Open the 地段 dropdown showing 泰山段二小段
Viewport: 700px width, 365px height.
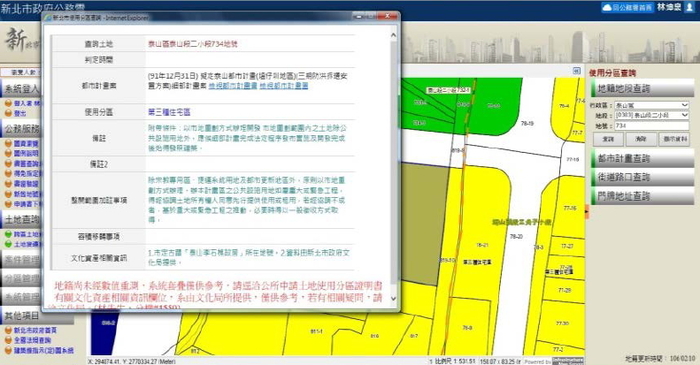tap(652, 115)
